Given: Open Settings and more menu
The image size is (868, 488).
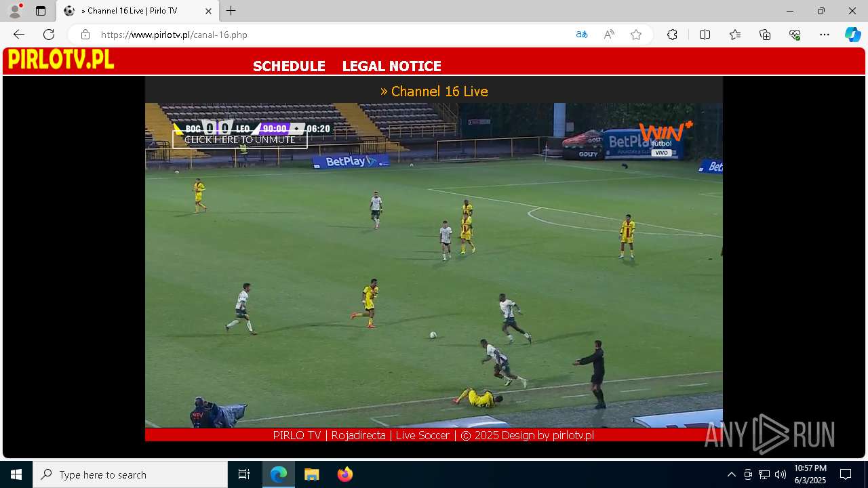Looking at the screenshot, I should click(825, 35).
